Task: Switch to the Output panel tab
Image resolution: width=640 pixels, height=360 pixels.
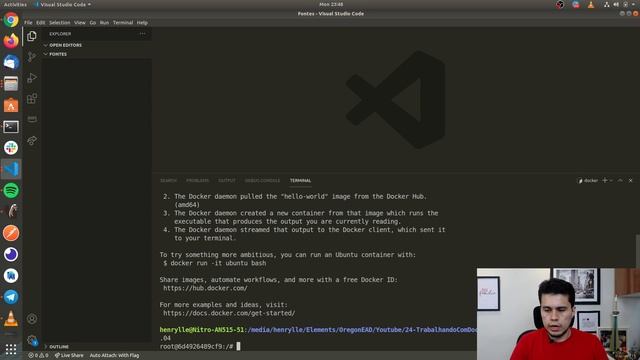Action: point(227,181)
